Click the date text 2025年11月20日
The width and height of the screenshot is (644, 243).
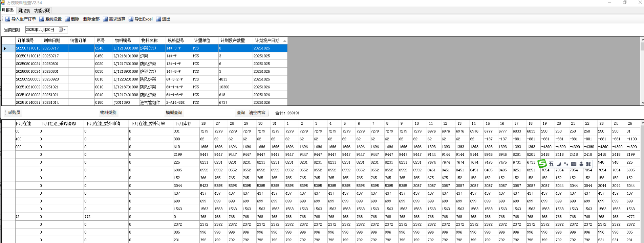40,30
